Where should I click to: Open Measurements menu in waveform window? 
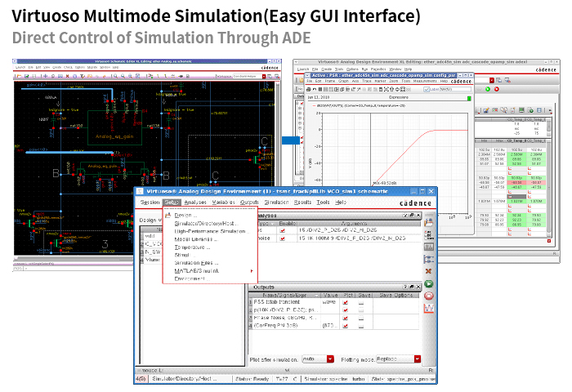point(426,81)
